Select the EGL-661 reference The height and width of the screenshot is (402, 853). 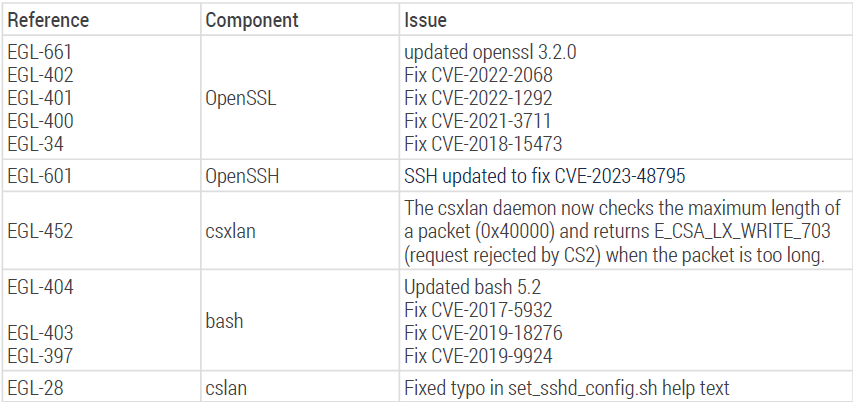[39, 52]
